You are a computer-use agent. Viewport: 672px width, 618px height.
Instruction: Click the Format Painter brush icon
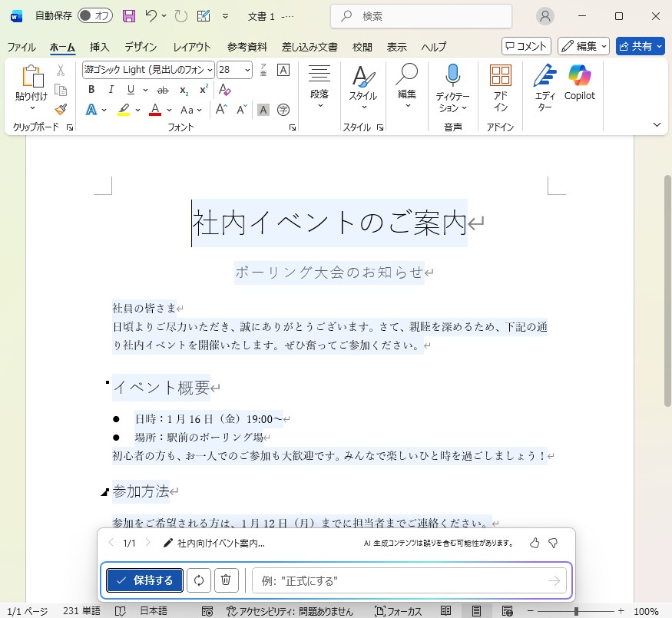(61, 110)
